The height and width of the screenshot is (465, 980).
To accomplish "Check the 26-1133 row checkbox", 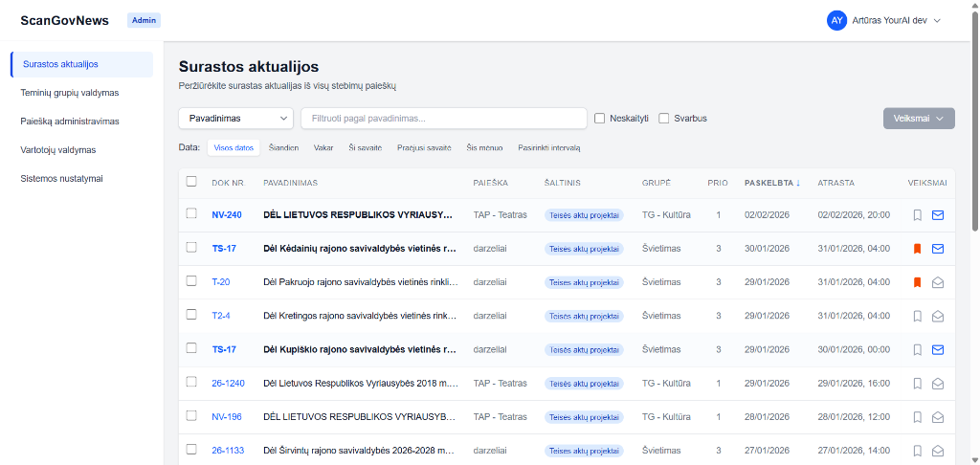I will coord(191,449).
